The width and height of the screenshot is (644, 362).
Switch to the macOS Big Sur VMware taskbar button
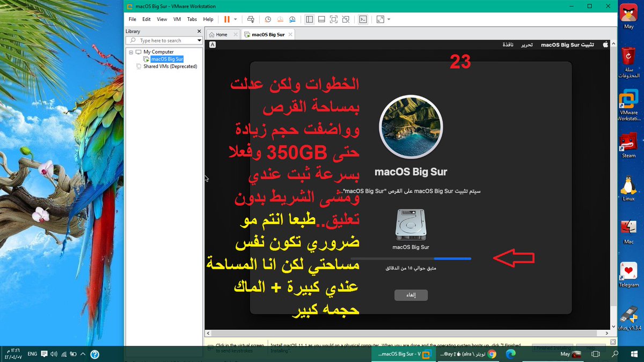[404, 354]
